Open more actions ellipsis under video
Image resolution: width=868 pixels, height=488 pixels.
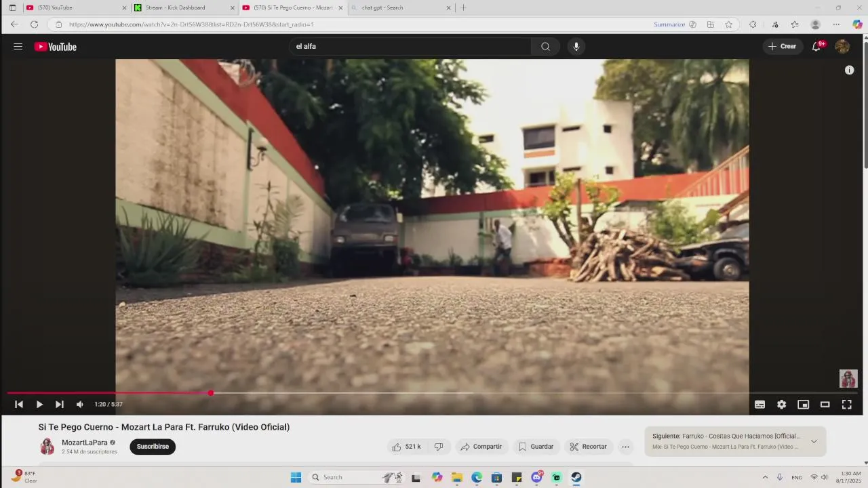626,447
